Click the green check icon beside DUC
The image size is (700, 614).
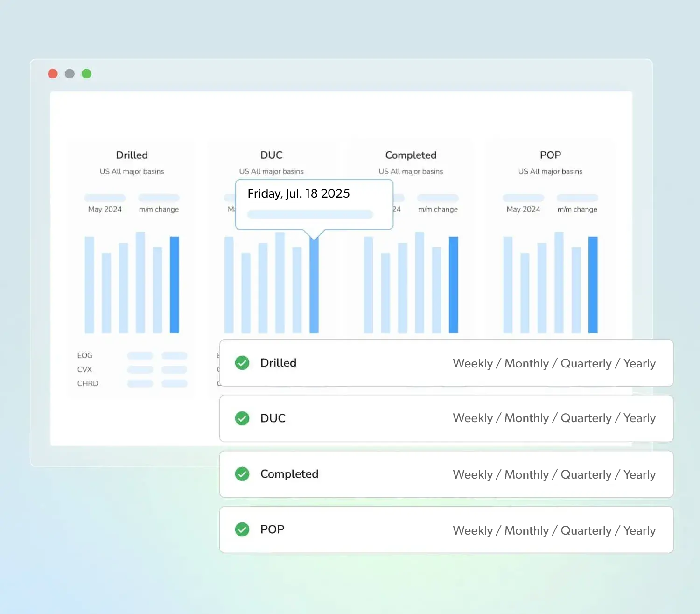coord(242,418)
